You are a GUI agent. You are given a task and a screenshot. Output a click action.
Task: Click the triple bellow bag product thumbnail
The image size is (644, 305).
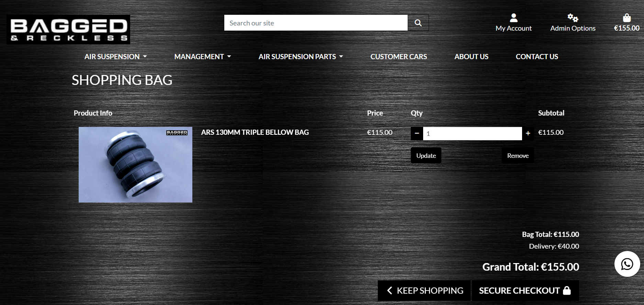tap(135, 165)
